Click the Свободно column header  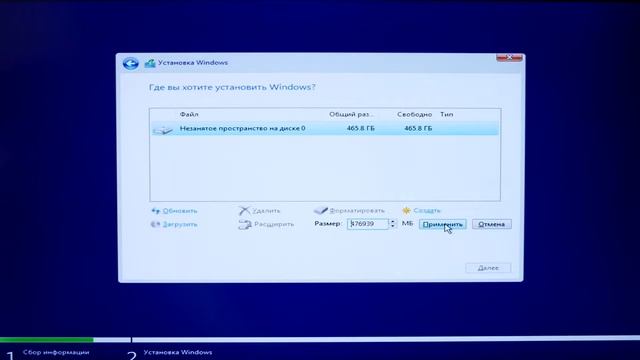(414, 114)
